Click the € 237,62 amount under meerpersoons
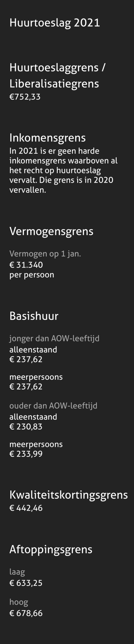The image size is (134, 644). [x=26, y=387]
